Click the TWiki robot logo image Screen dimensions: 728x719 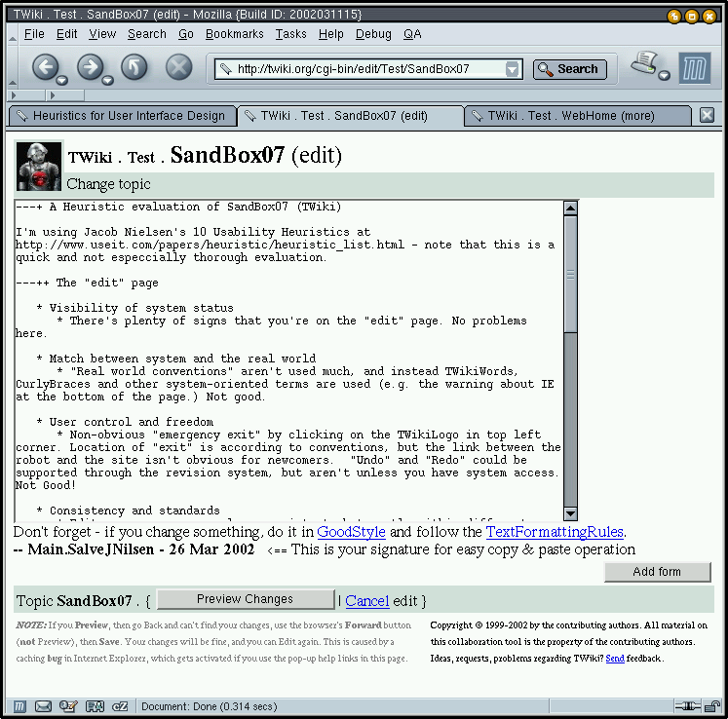pyautogui.click(x=39, y=167)
